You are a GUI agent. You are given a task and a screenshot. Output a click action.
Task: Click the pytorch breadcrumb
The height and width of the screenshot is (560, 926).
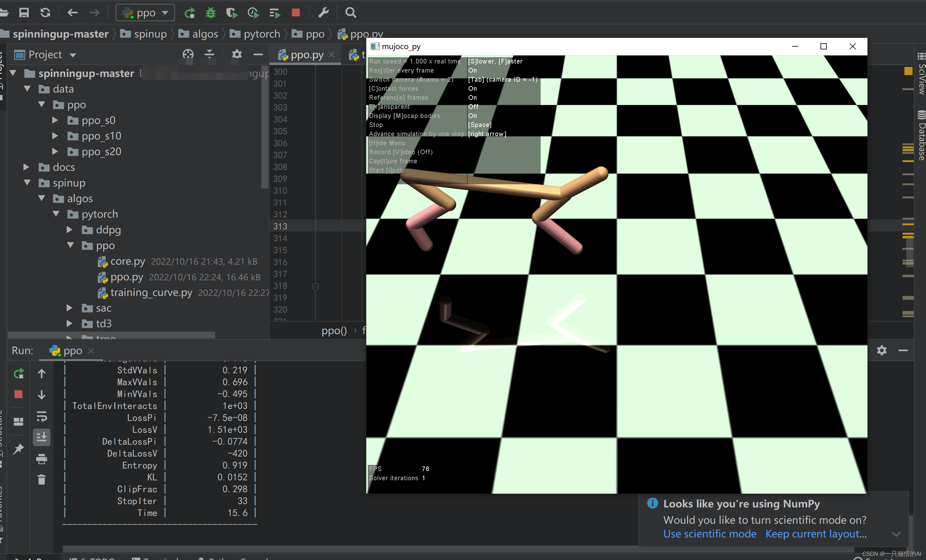[x=255, y=34]
